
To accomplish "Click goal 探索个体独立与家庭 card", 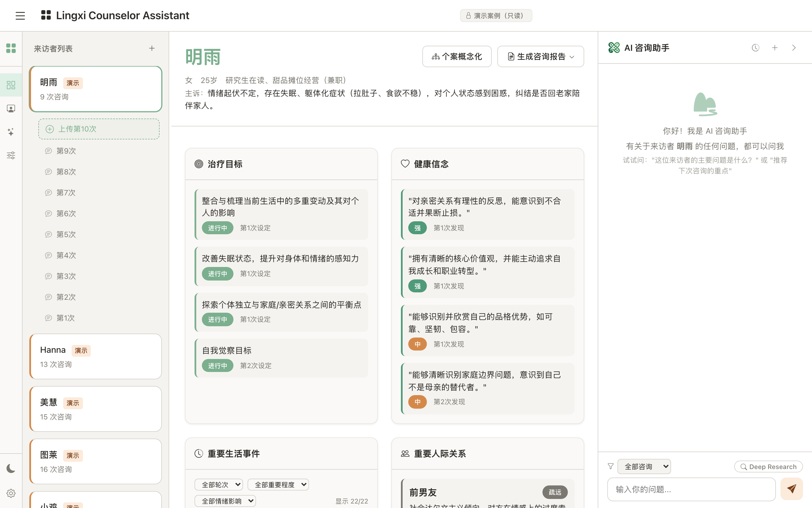I will point(281,312).
